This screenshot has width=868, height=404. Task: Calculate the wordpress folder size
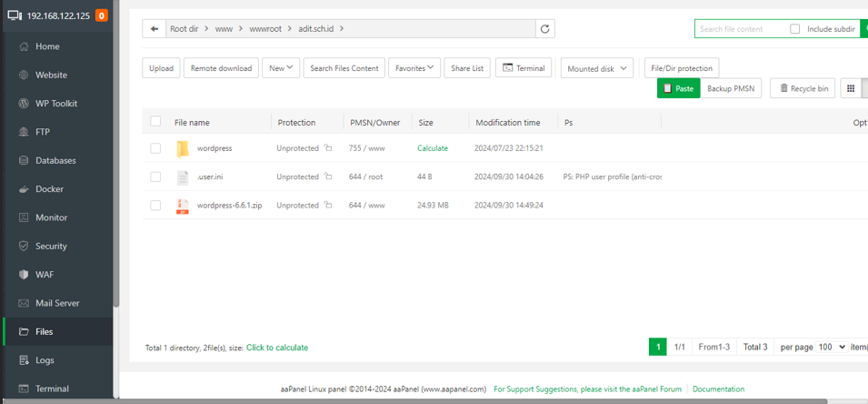point(433,148)
